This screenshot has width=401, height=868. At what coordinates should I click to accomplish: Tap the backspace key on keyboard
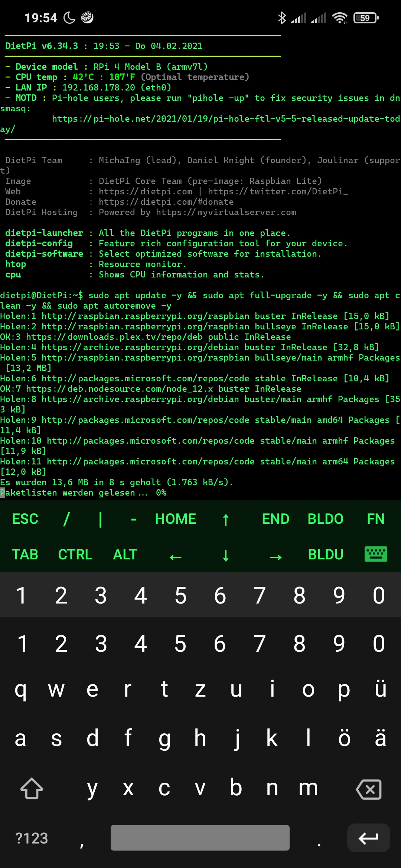(x=369, y=789)
